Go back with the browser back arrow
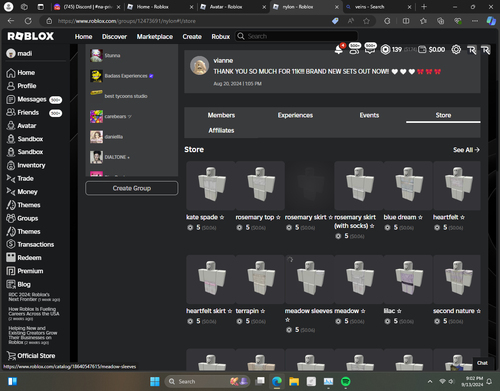Image resolution: width=500 pixels, height=391 pixels. (11, 21)
